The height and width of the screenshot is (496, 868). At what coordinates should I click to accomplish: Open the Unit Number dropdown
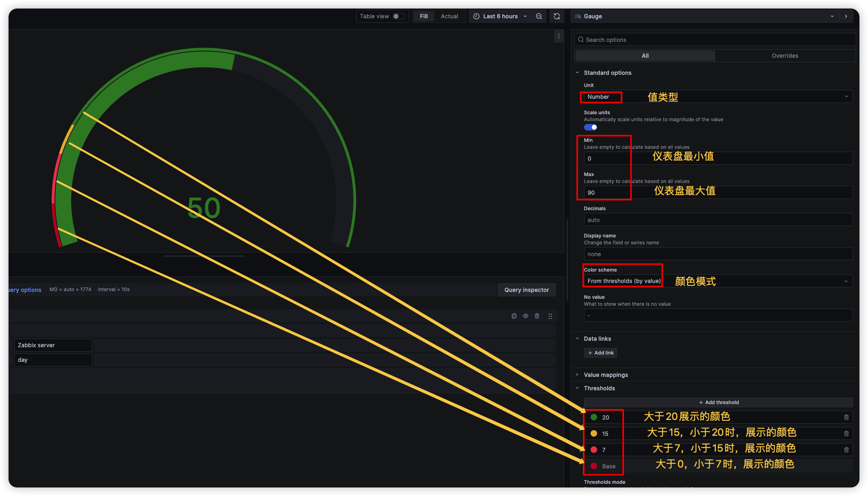coord(718,97)
